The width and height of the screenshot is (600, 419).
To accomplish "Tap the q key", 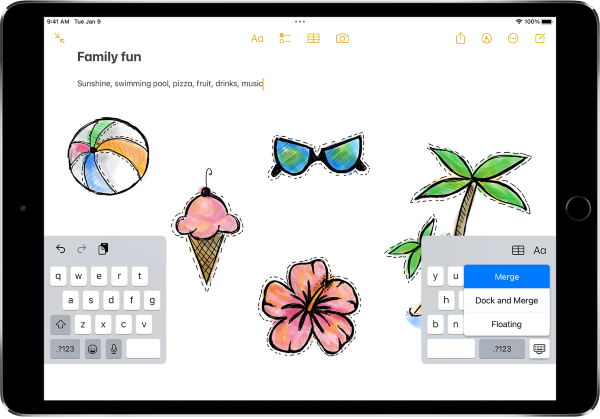I will [58, 276].
